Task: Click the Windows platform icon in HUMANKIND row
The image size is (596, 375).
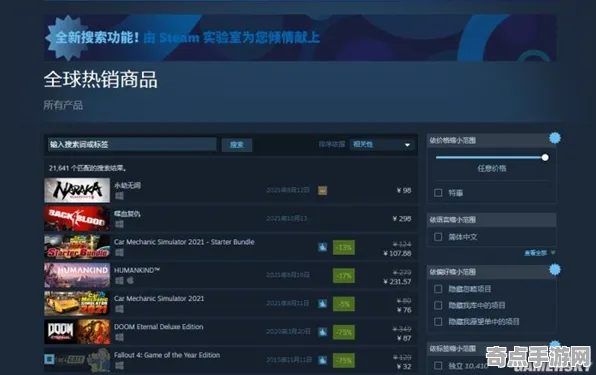Action: point(119,280)
